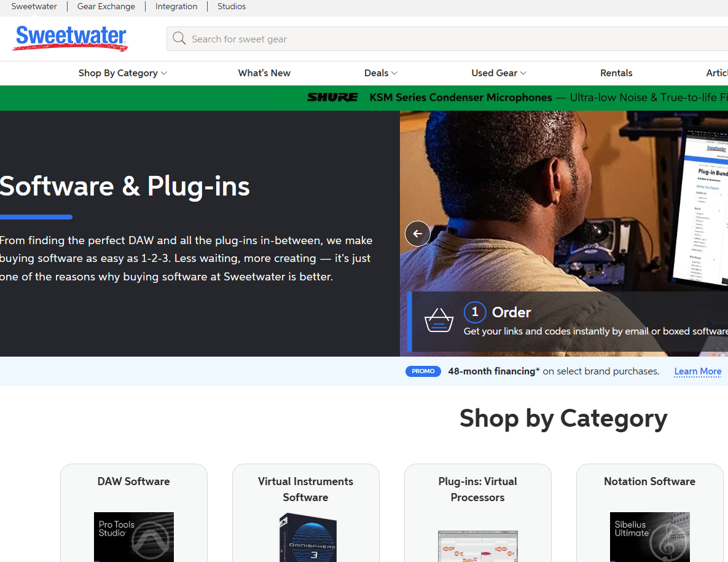Switch to the Gear Exchange tab
The width and height of the screenshot is (728, 562).
click(x=106, y=7)
